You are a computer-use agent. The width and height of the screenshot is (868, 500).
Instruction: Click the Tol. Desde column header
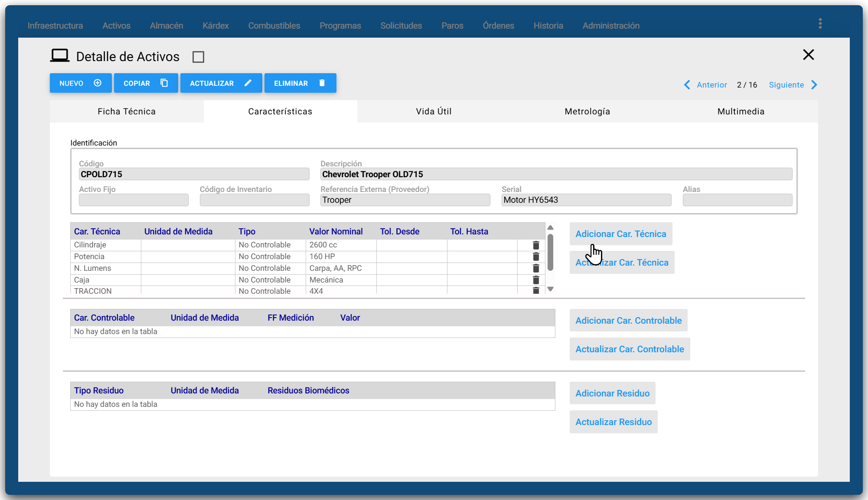click(399, 231)
